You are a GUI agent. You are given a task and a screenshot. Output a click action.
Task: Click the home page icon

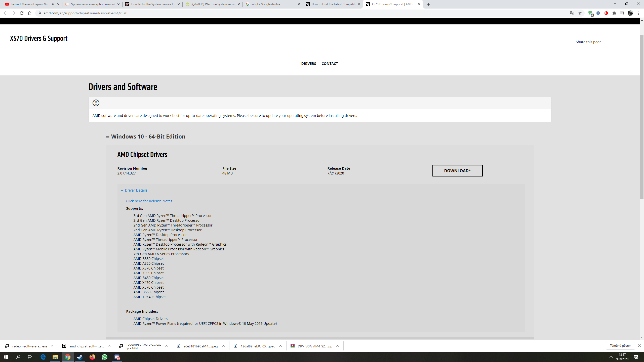click(30, 13)
